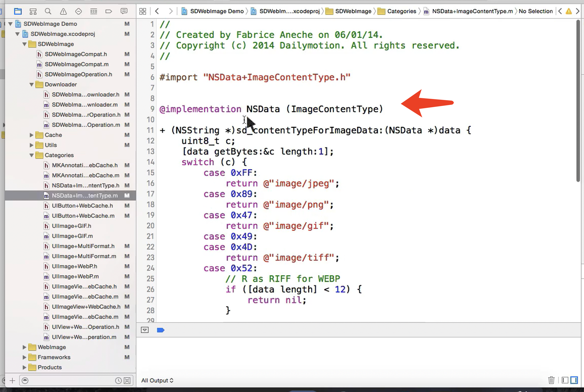584x392 pixels.
Task: Click the related items grid icon
Action: coord(143,11)
